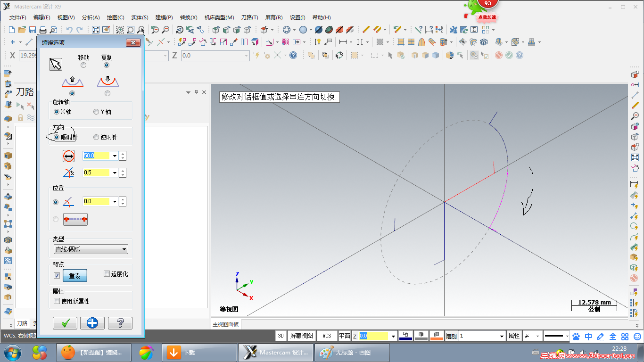The width and height of the screenshot is (644, 362).
Task: Click the 平面 status bar button
Action: tap(345, 336)
